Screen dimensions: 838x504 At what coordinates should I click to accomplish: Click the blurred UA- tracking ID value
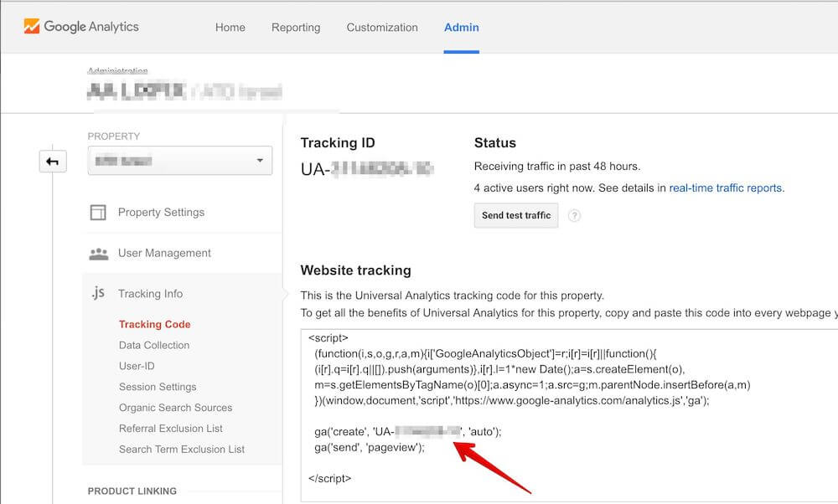coord(367,169)
